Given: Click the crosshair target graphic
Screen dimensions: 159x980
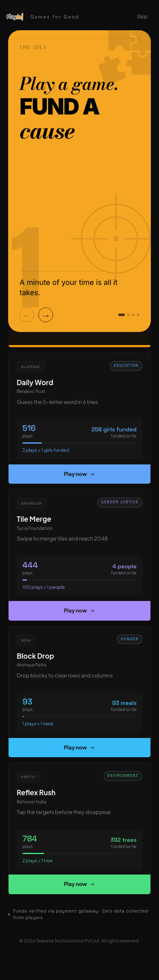Looking at the screenshot, I should [116, 238].
